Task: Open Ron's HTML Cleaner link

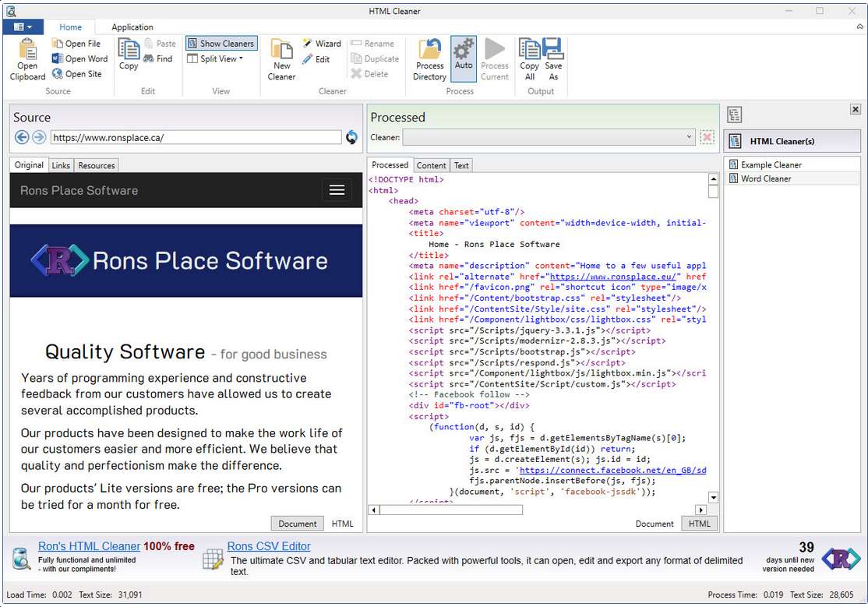Action: pyautogui.click(x=89, y=546)
